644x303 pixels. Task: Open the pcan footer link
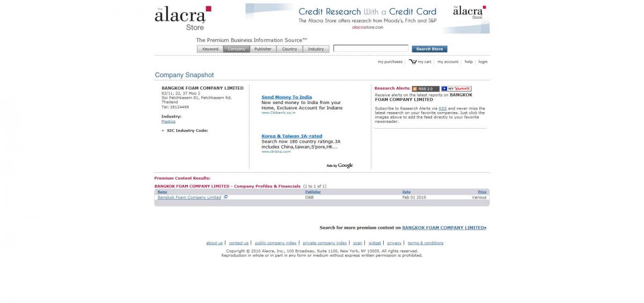(357, 243)
